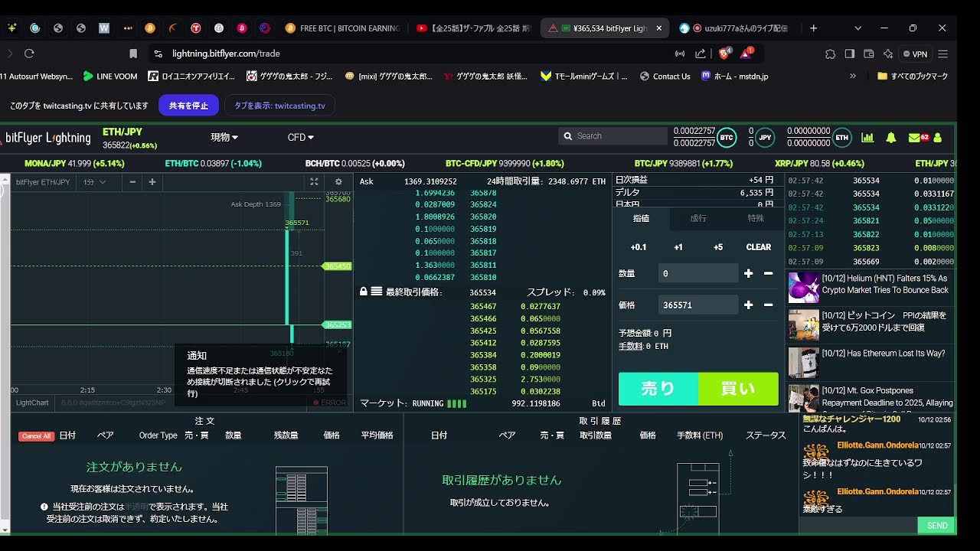
Task: Open the chart settings gear icon
Action: click(338, 182)
